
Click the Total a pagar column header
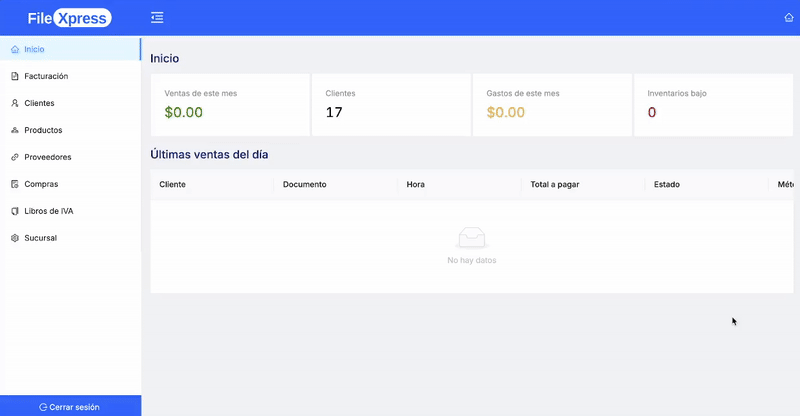(x=583, y=184)
